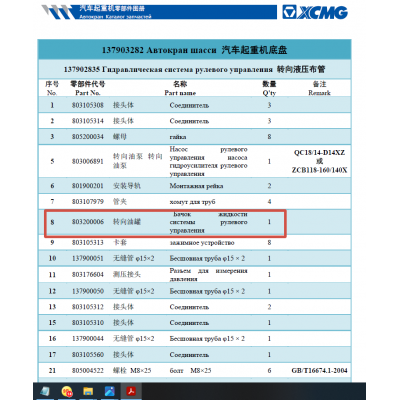Click "гайка" in row 3

coord(178,137)
